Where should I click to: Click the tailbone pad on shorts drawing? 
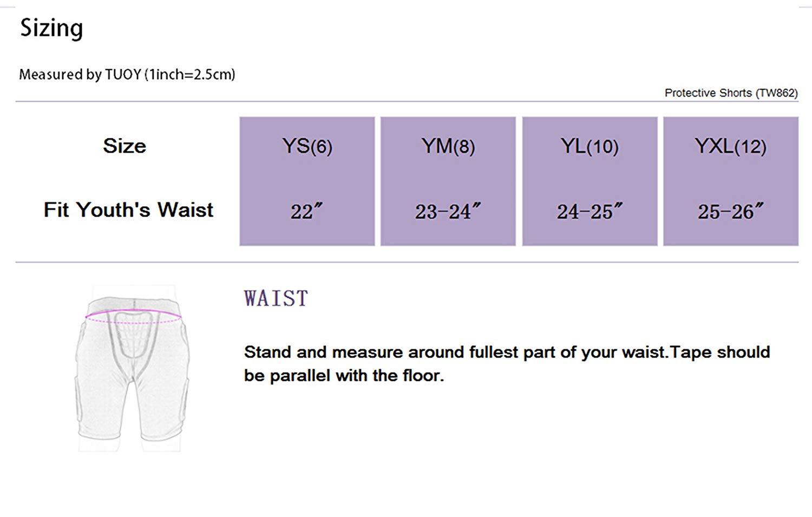(133, 335)
